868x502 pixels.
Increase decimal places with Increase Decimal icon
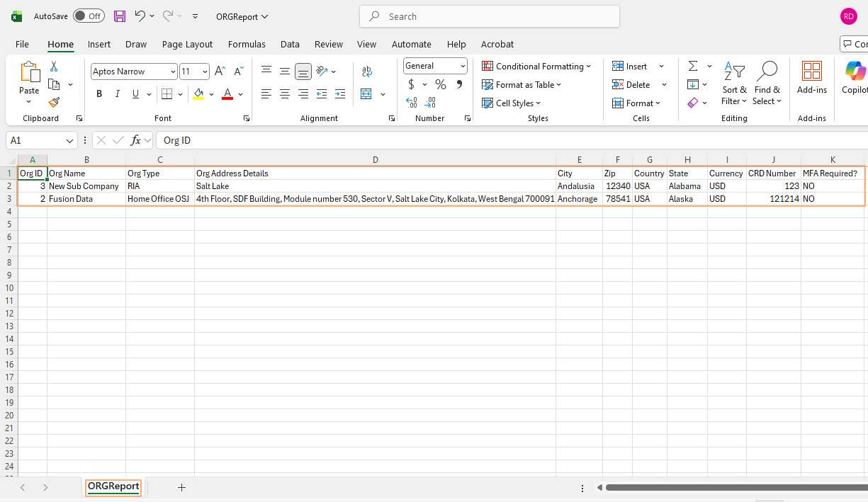(411, 103)
